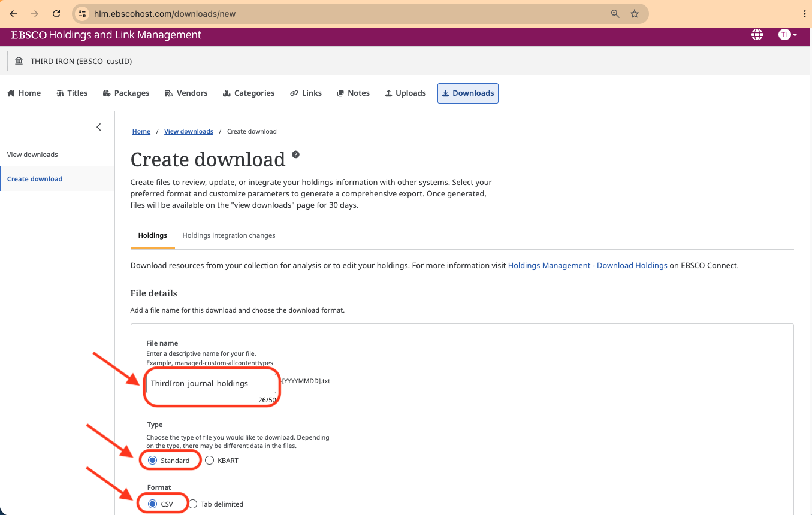This screenshot has height=515, width=812.
Task: Collapse the sidebar with the chevron
Action: [99, 127]
